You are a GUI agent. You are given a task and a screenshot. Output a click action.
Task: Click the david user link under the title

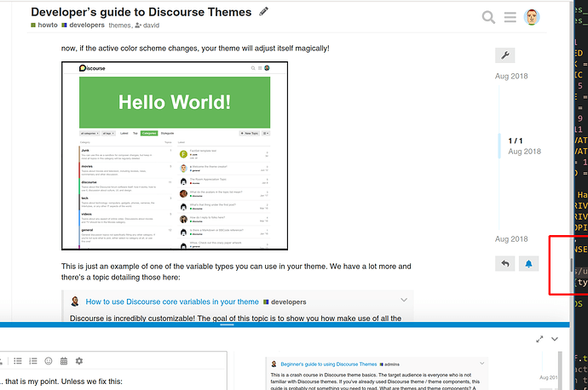pyautogui.click(x=147, y=26)
